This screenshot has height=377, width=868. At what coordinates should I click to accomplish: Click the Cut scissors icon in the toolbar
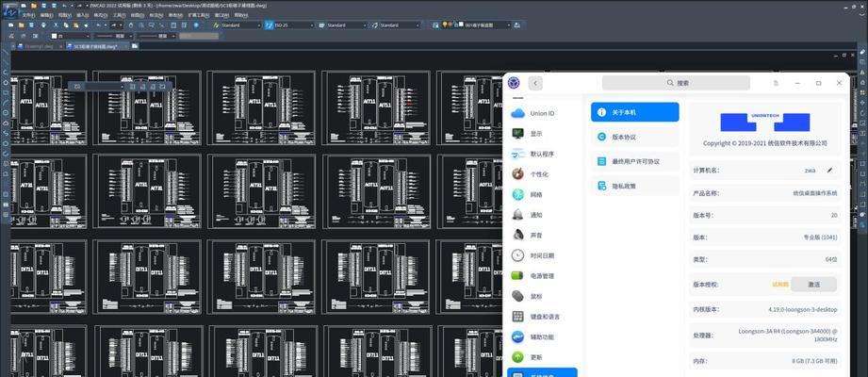pyautogui.click(x=56, y=25)
